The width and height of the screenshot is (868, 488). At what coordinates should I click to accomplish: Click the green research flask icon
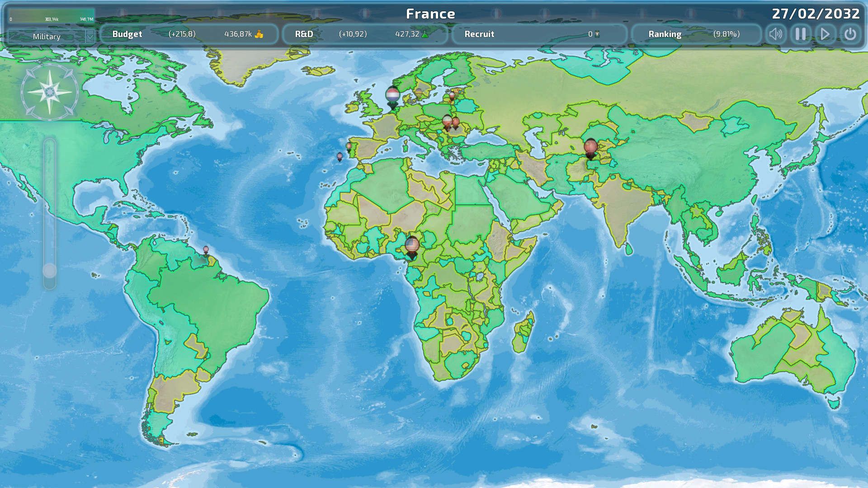click(425, 34)
